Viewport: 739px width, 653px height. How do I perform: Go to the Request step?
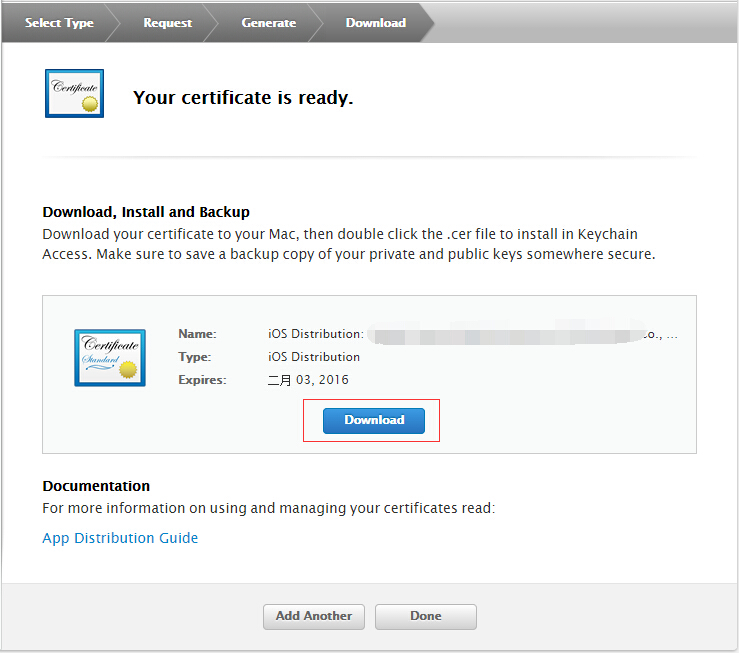click(x=167, y=23)
